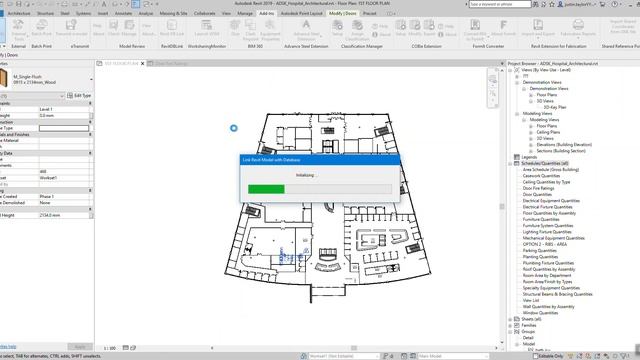Image resolution: width=640 pixels, height=360 pixels.
Task: Expand the Families node in Project Browser
Action: [x=510, y=325]
